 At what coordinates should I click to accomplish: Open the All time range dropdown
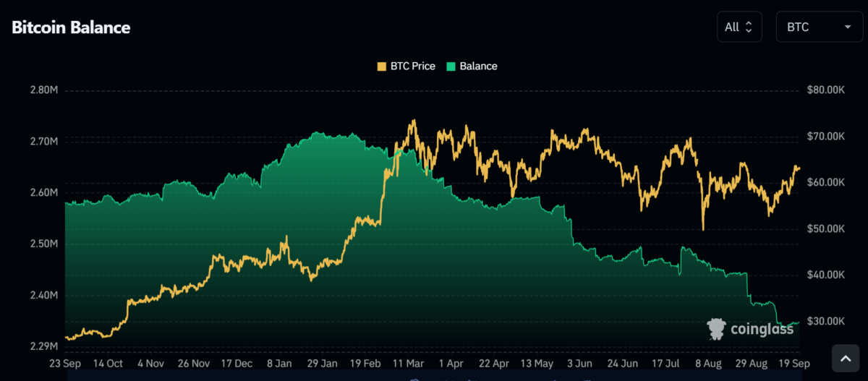point(739,27)
